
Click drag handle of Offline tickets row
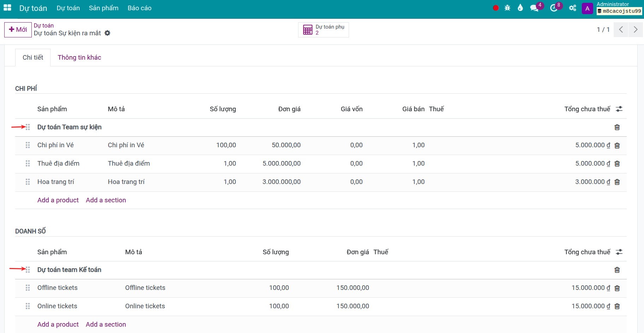click(x=28, y=288)
